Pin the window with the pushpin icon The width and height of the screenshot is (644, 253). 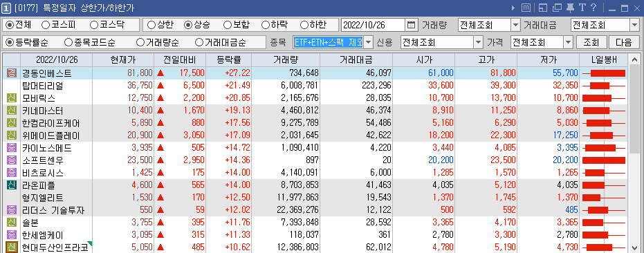click(570, 8)
